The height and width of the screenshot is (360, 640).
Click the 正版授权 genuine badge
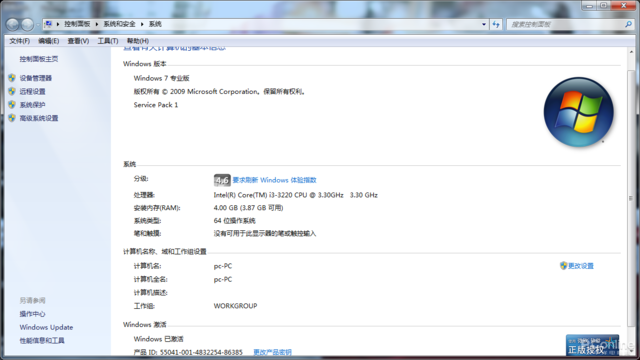592,345
